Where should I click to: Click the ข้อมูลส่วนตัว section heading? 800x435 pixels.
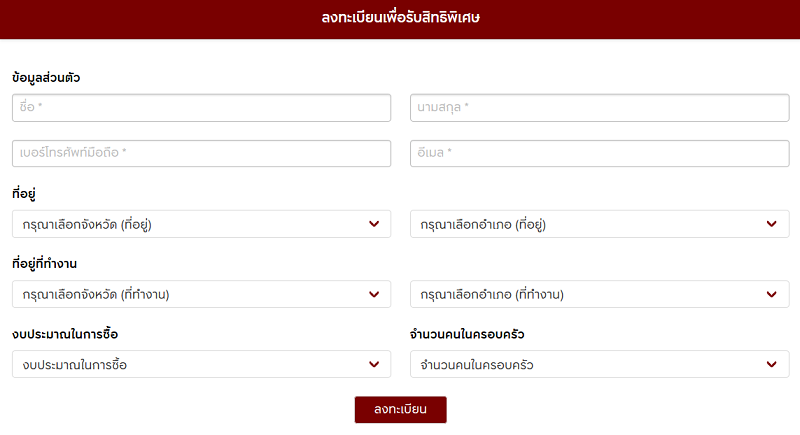click(x=46, y=78)
